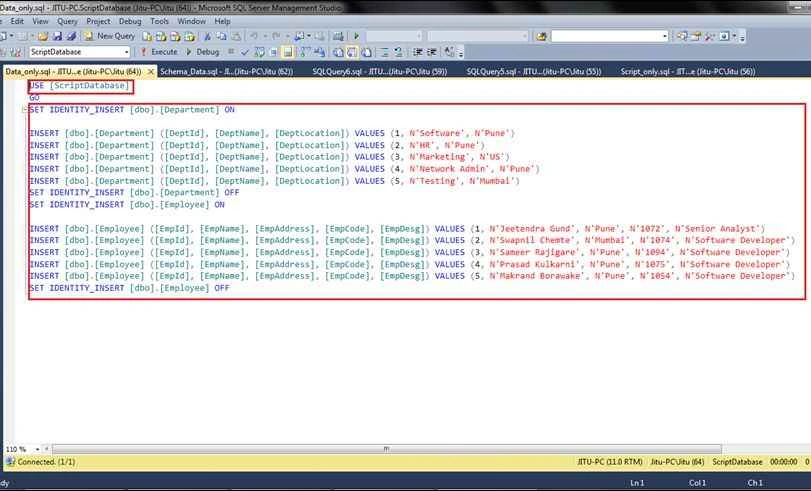This screenshot has height=491, width=811.
Task: Open the Navigate Backward dropdown arrow
Action: 309,36
